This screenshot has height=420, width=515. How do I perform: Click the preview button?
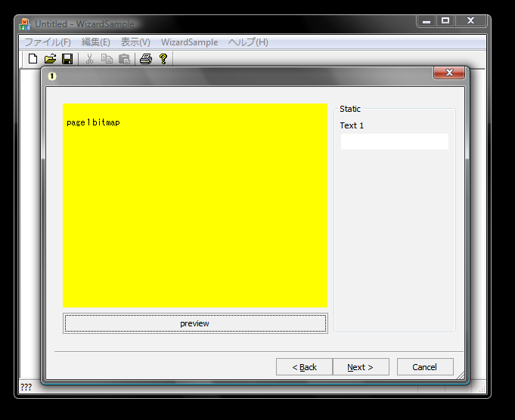tap(195, 323)
